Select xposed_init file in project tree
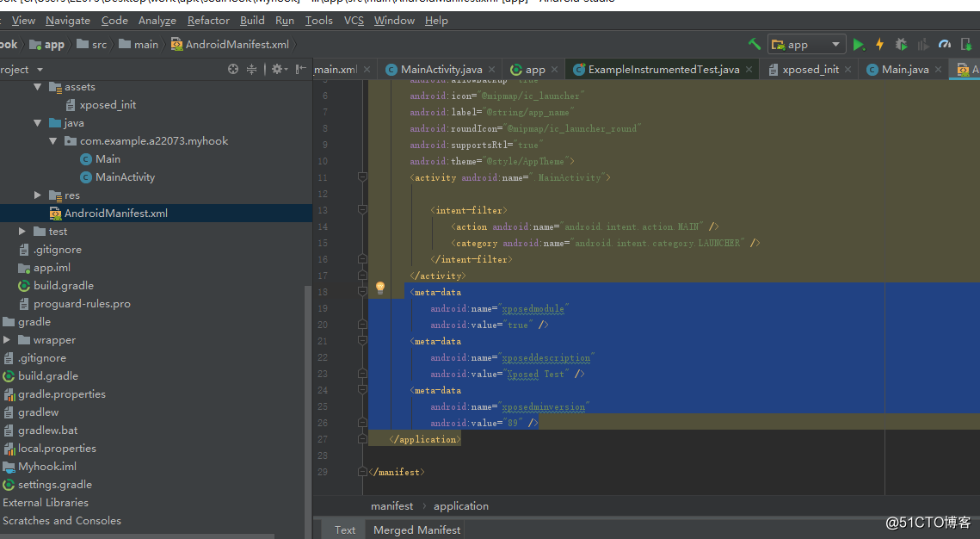The image size is (980, 539). [108, 105]
